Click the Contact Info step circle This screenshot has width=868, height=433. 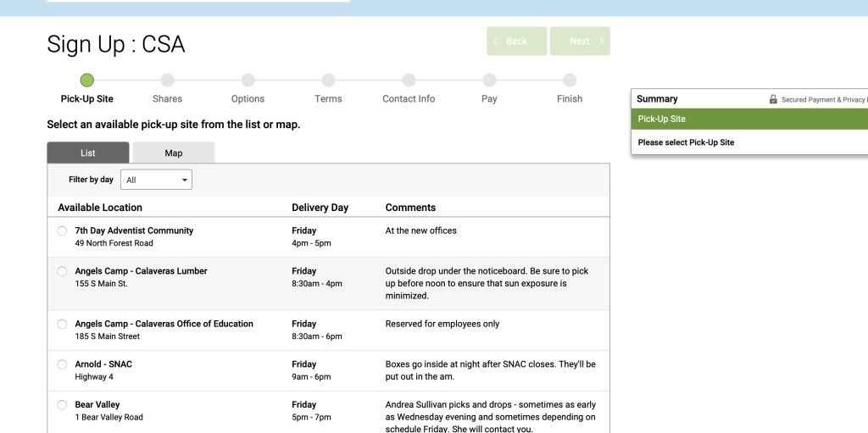(409, 80)
